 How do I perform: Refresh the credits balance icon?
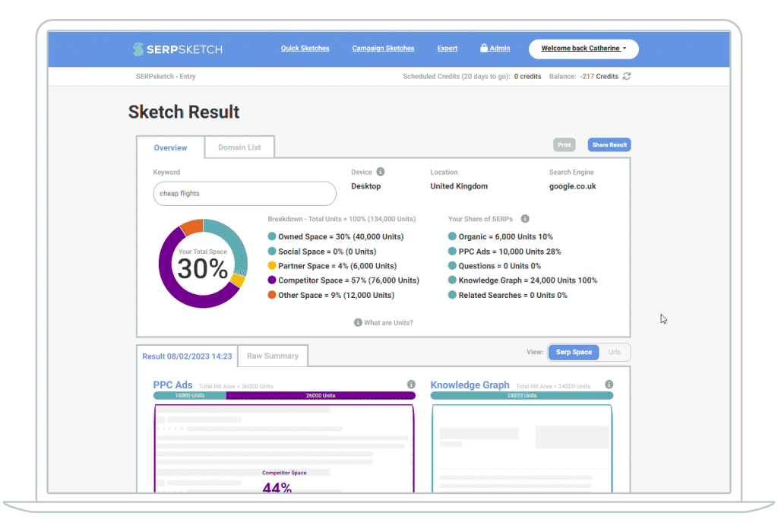click(x=627, y=76)
